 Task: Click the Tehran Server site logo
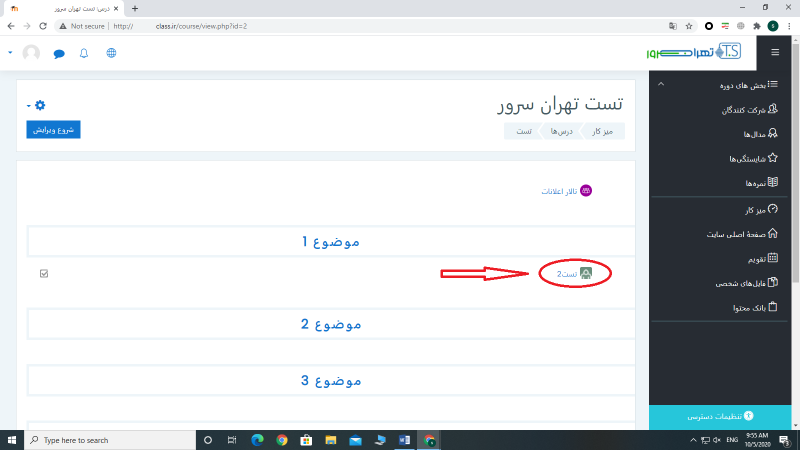click(694, 52)
